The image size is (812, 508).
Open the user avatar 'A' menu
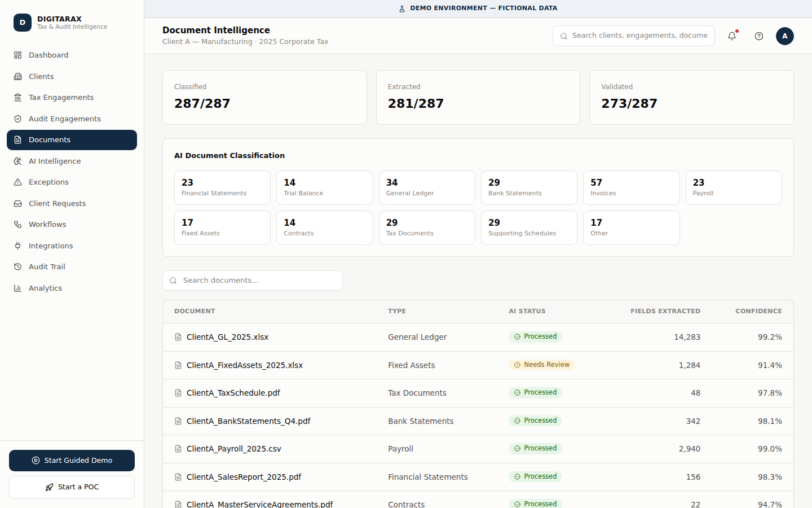click(785, 36)
